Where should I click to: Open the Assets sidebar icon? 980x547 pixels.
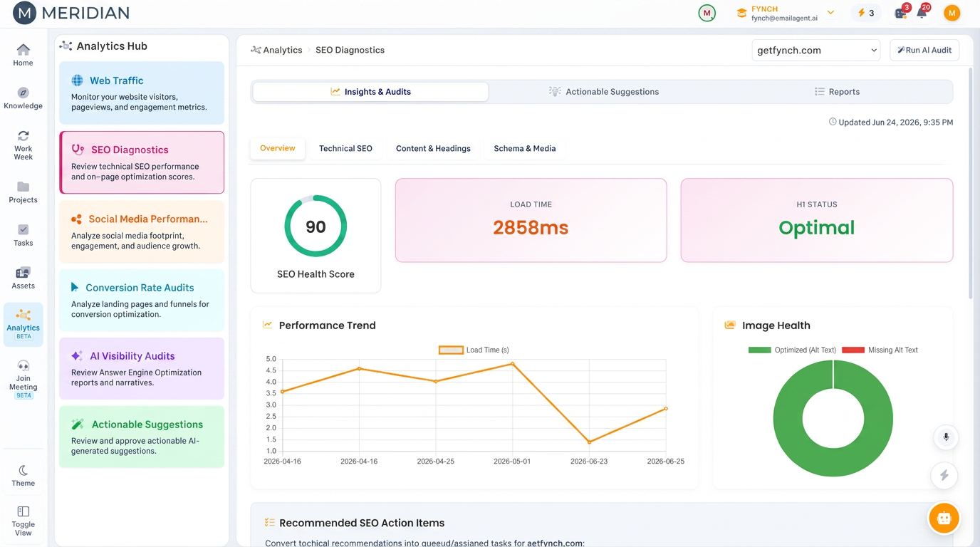click(23, 273)
